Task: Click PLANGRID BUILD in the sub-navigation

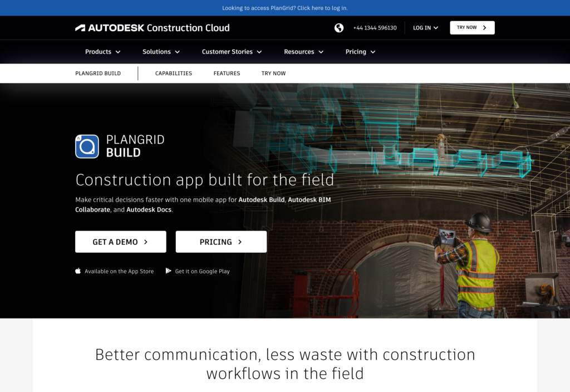Action: pyautogui.click(x=99, y=73)
